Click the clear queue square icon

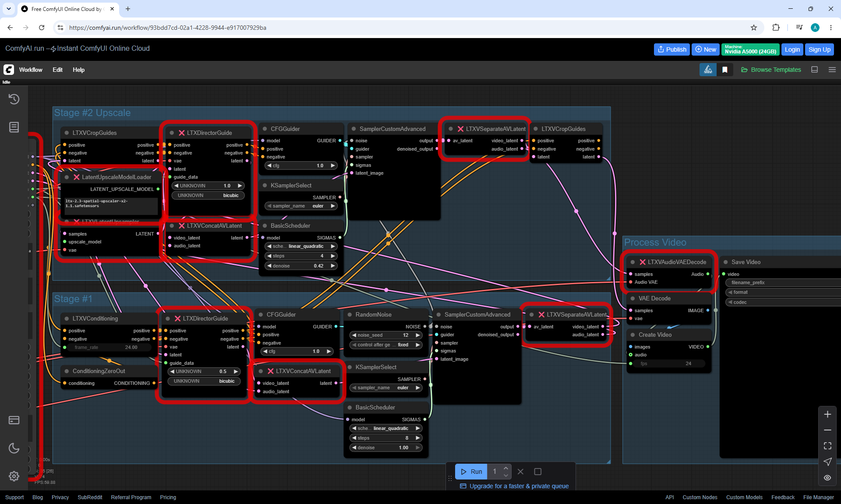(538, 472)
